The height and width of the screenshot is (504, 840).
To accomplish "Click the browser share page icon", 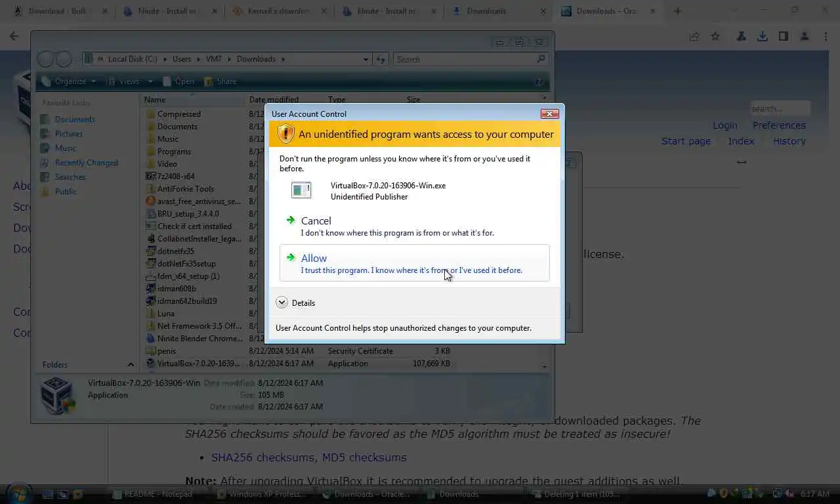I will [x=694, y=37].
